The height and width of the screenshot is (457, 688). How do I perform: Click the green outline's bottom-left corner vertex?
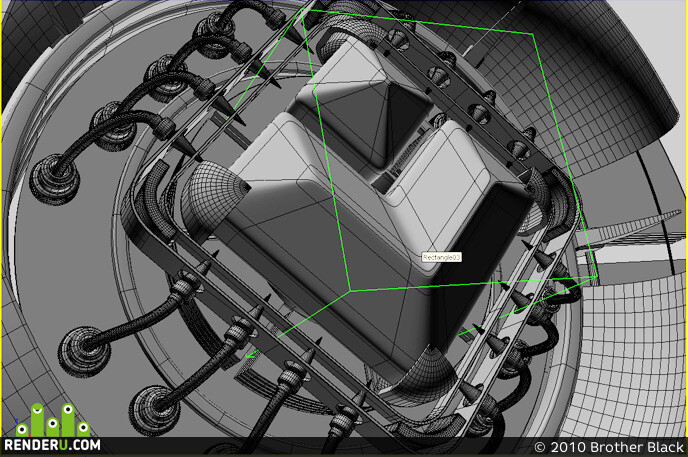(x=350, y=291)
